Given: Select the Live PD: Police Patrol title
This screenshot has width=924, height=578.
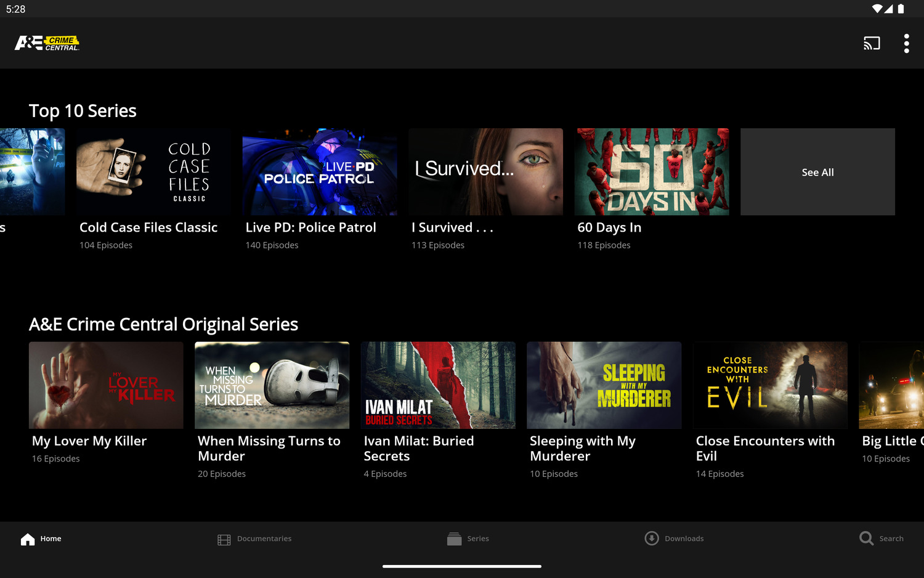Looking at the screenshot, I should (x=310, y=227).
